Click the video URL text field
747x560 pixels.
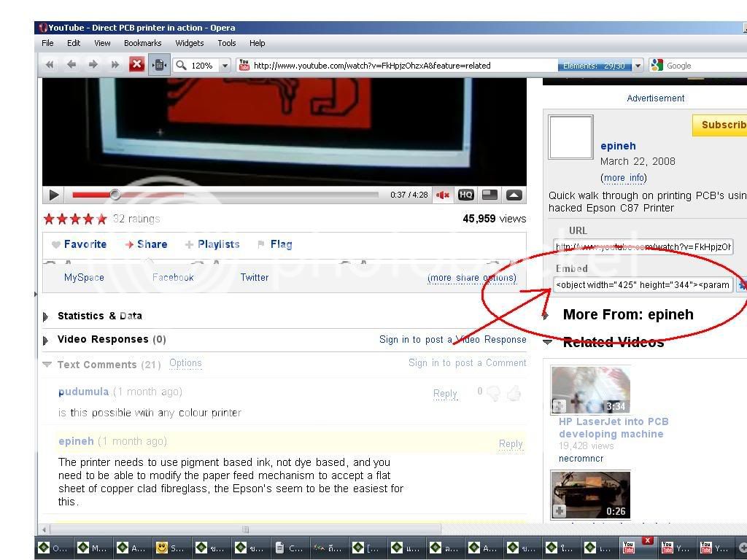(x=643, y=246)
